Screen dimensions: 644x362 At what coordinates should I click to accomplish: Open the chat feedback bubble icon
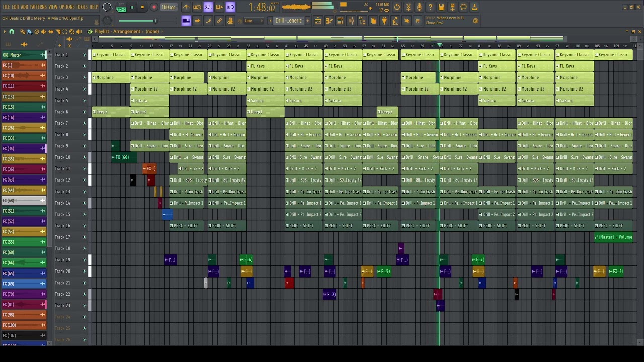[x=463, y=7]
